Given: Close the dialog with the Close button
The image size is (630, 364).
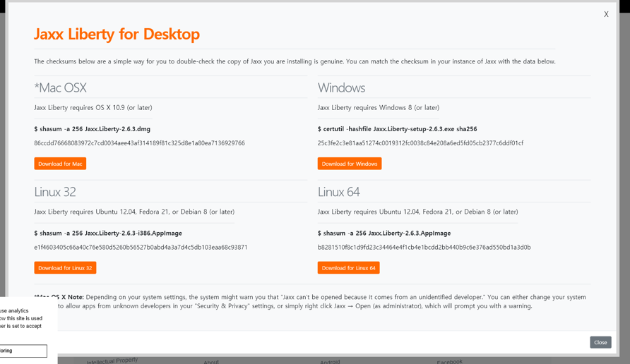Looking at the screenshot, I should pyautogui.click(x=600, y=342).
